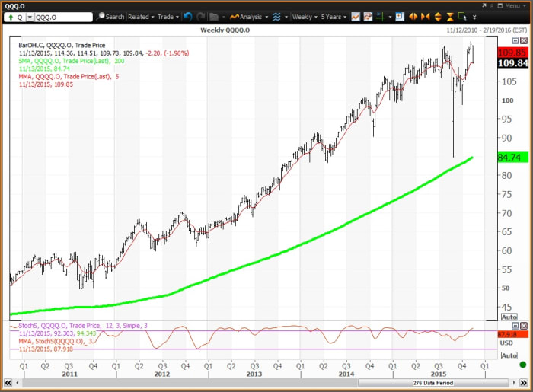This screenshot has width=533, height=392.
Task: Click the double-arrow scroll-to-end button
Action: (474, 16)
